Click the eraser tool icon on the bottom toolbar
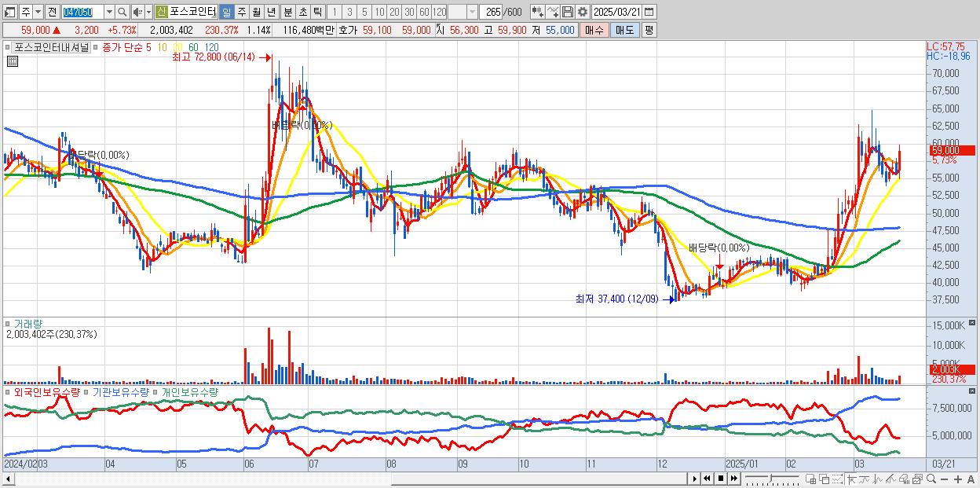Image resolution: width=980 pixels, height=488 pixels. coord(904,479)
